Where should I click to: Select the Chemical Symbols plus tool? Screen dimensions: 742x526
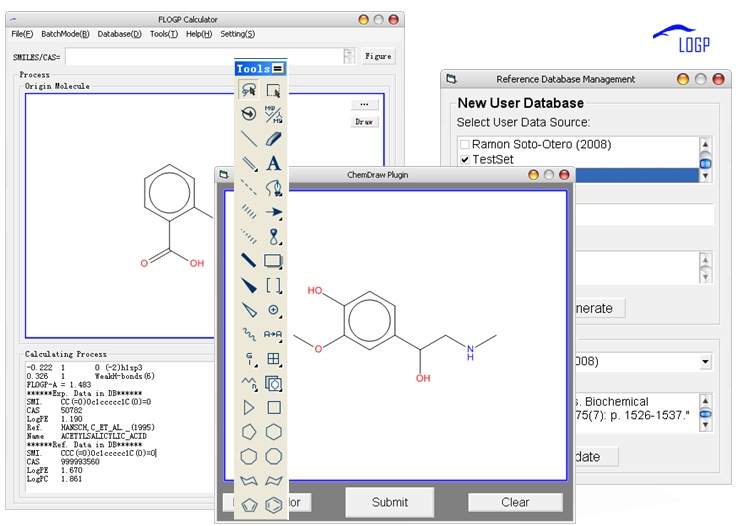[274, 310]
